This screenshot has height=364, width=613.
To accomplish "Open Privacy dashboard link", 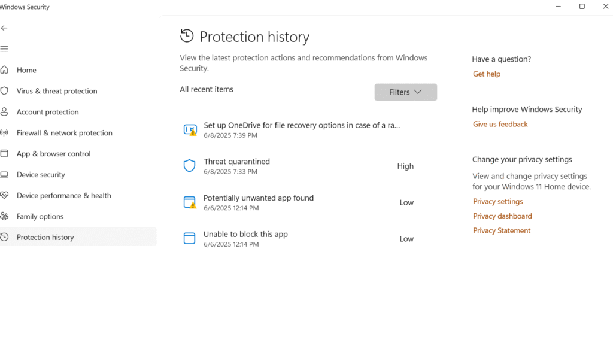I will coord(502,216).
